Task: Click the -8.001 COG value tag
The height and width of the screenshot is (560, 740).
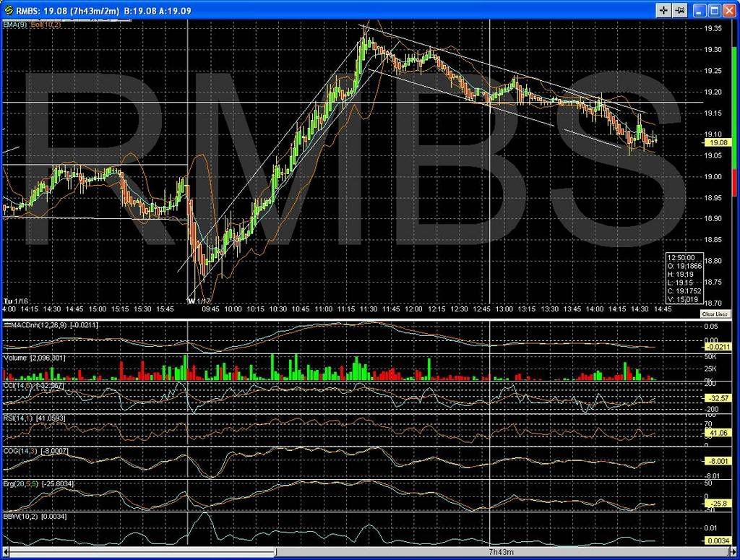Action: [x=718, y=461]
